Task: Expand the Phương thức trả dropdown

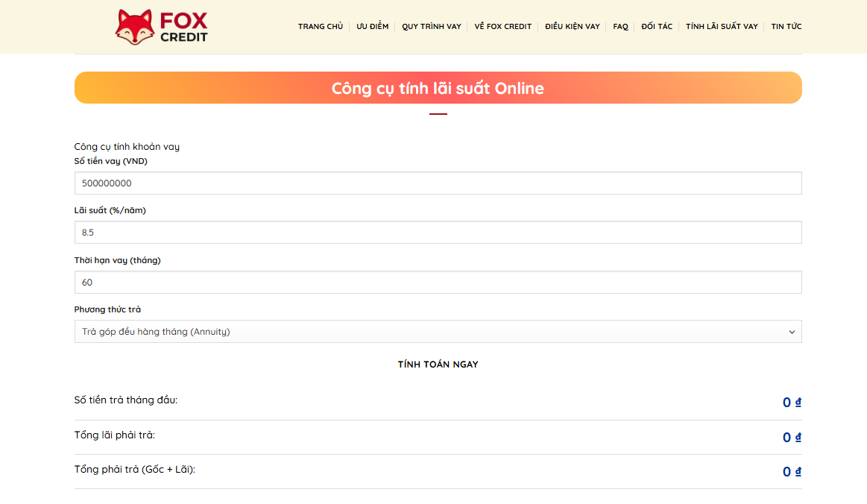Action: pyautogui.click(x=438, y=331)
